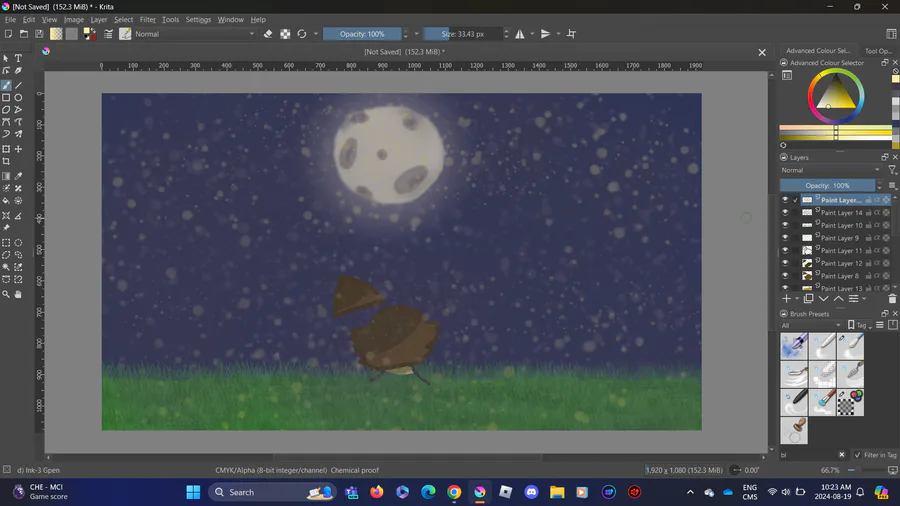Select the Ellipse shape tool

point(18,98)
